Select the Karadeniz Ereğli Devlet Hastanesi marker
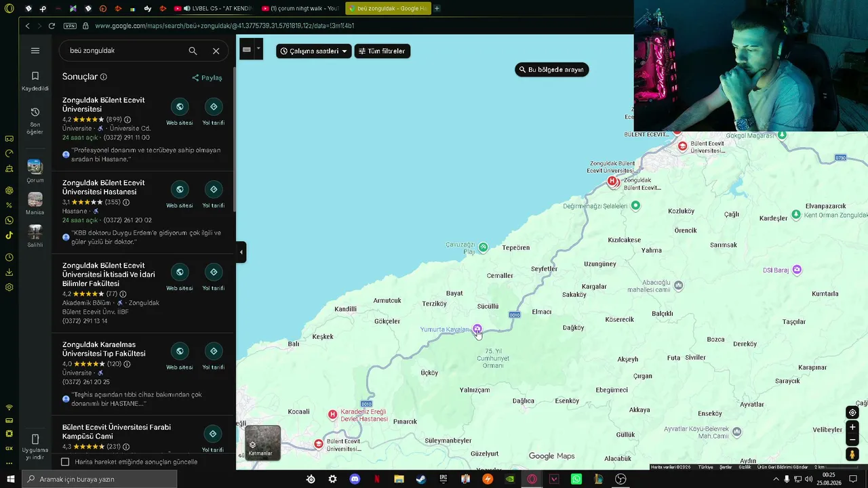Image resolution: width=868 pixels, height=488 pixels. point(332,414)
